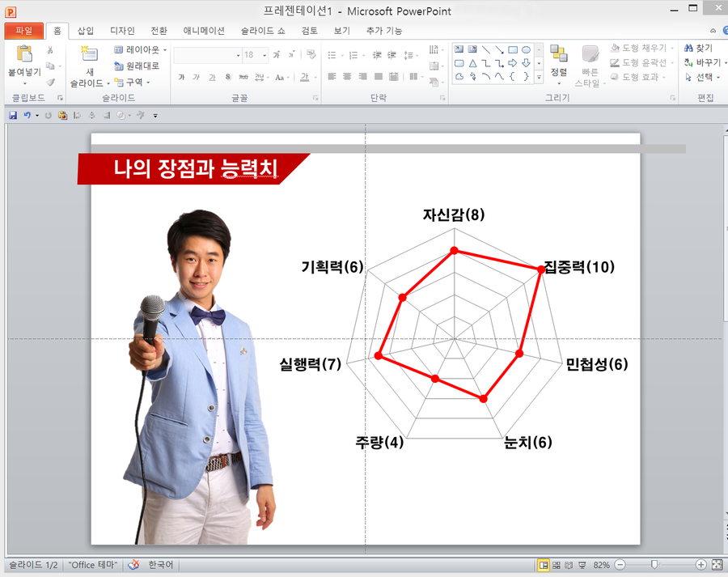Expand the shapes gallery More arrow
The width and height of the screenshot is (728, 577).
(x=540, y=77)
